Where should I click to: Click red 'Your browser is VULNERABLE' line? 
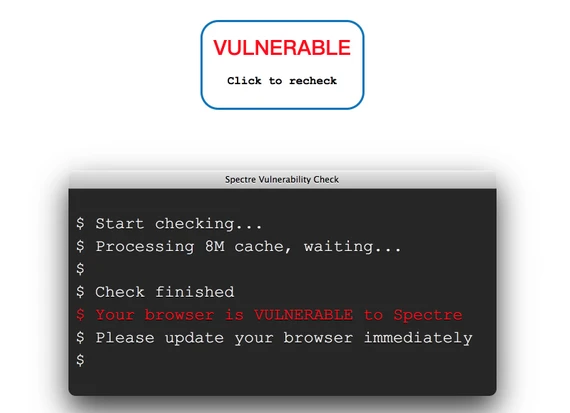pyautogui.click(x=269, y=315)
